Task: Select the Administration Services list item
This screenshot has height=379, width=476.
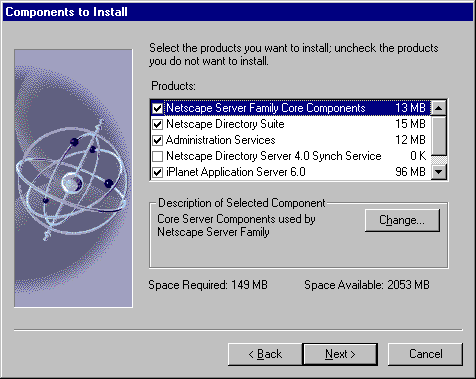Action: coord(291,140)
